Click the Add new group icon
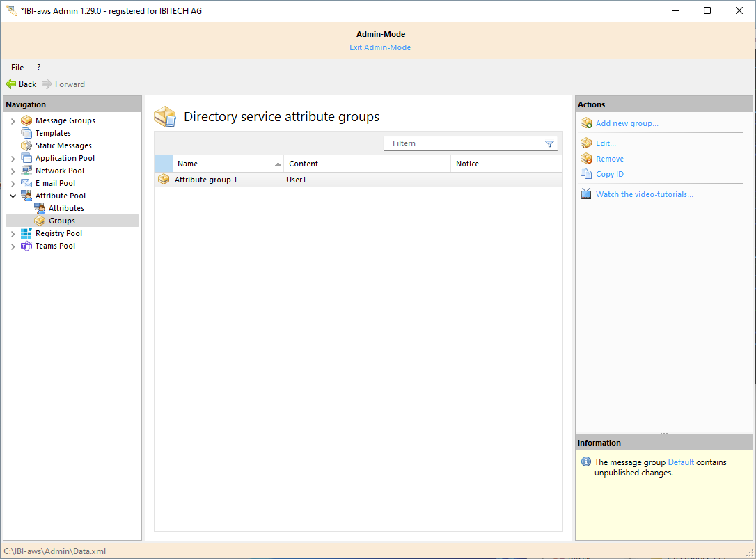This screenshot has height=559, width=756. coord(585,123)
